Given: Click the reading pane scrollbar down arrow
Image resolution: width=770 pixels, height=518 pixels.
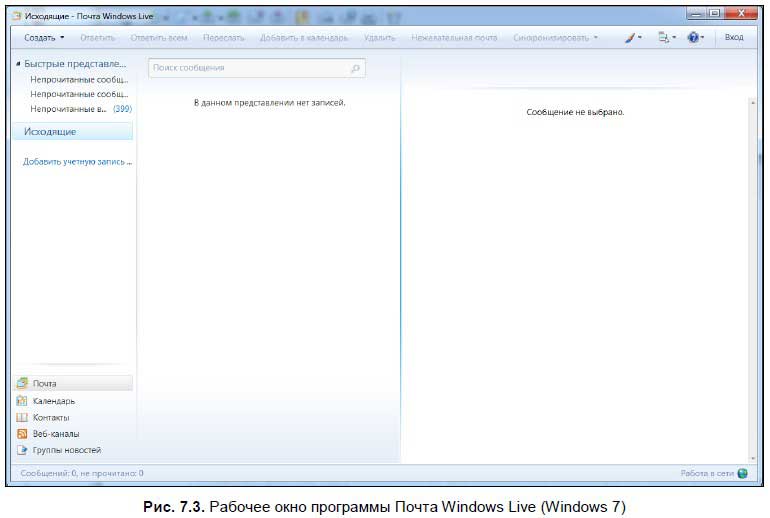Looking at the screenshot, I should click(752, 458).
